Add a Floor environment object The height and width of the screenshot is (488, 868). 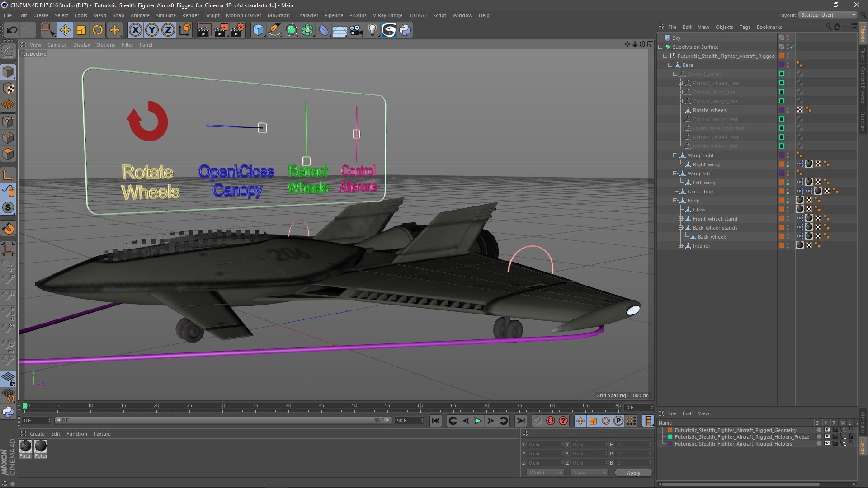[340, 30]
